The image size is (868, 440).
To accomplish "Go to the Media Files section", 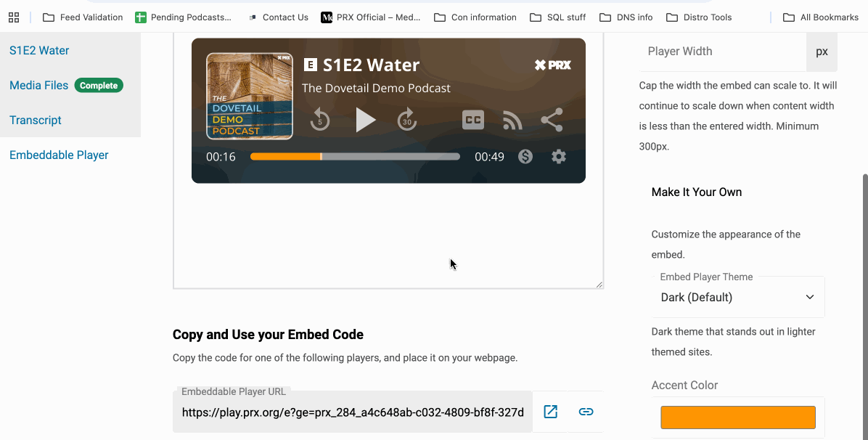I will [x=38, y=85].
